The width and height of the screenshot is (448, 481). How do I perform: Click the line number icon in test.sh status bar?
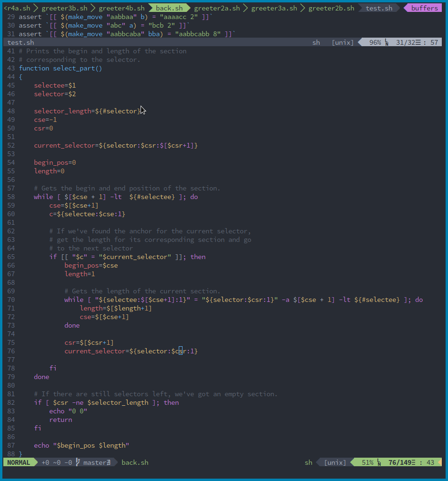(x=387, y=42)
